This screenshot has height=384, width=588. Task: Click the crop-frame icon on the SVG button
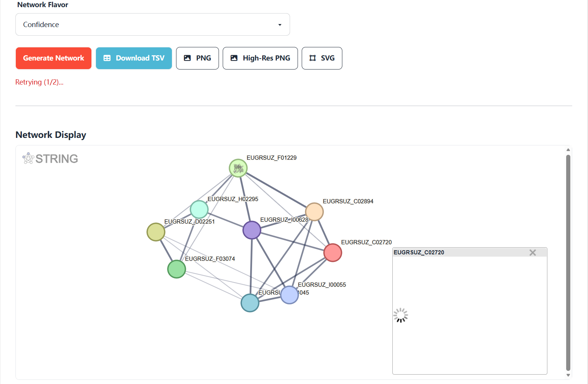tap(312, 58)
